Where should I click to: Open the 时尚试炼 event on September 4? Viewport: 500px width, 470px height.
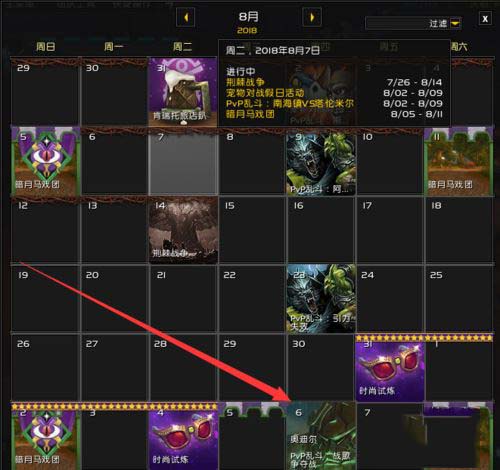point(183,437)
